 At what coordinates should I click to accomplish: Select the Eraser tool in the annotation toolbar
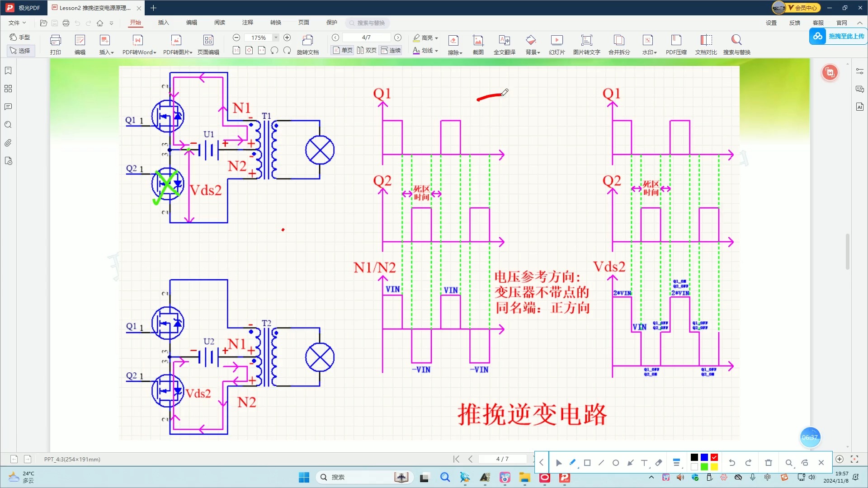tap(659, 462)
